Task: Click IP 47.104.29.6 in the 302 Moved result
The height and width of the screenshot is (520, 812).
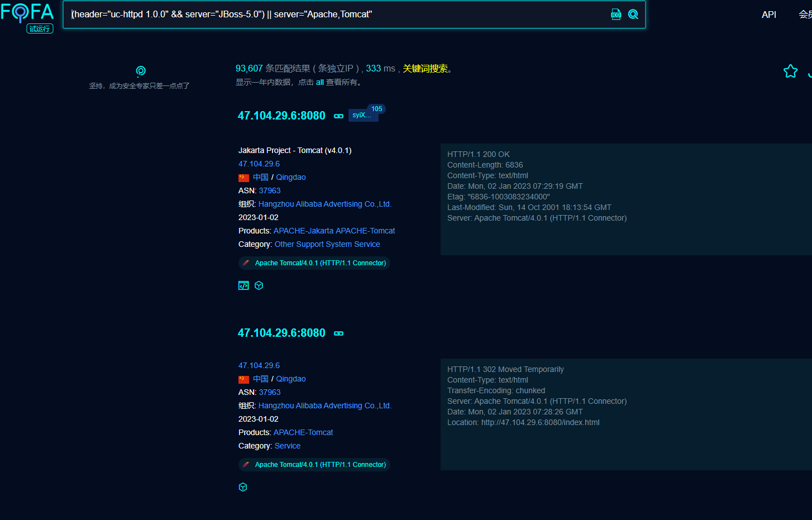Action: tap(259, 365)
